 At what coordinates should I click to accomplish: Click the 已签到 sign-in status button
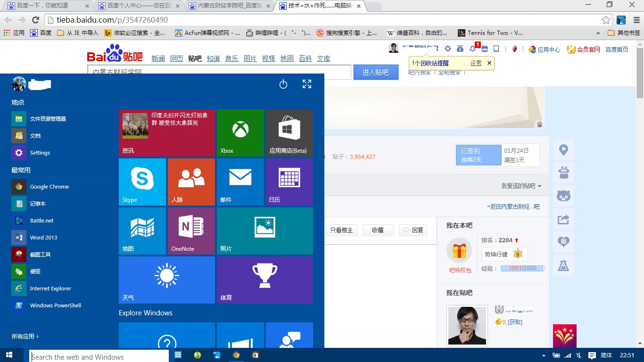479,155
